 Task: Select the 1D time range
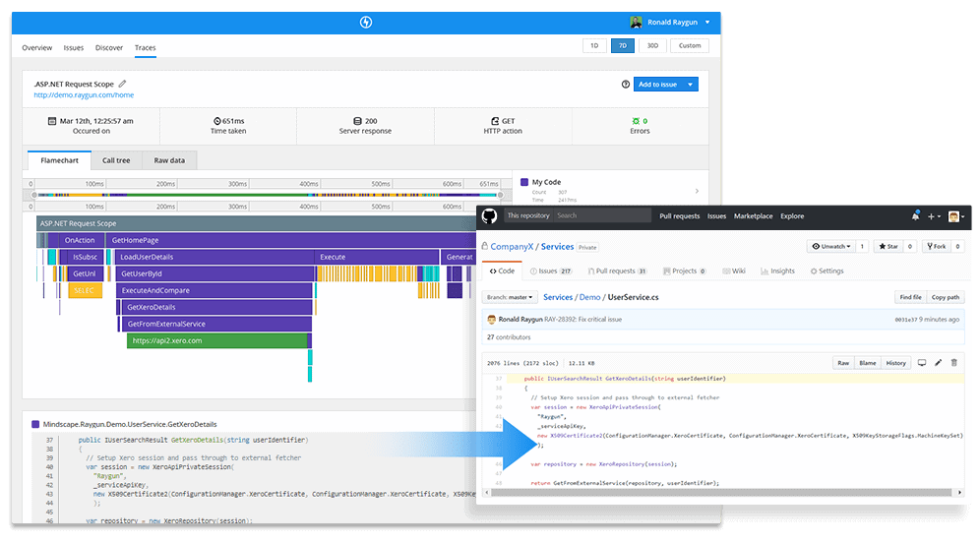coord(594,45)
